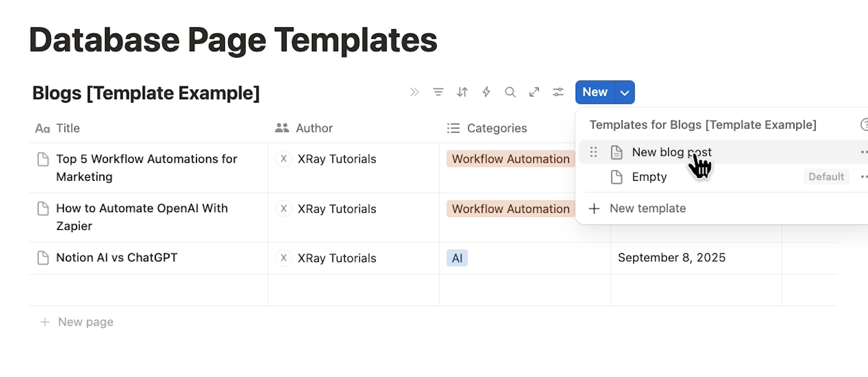Expand the database to full page view icon
868x377 pixels.
[x=534, y=92]
